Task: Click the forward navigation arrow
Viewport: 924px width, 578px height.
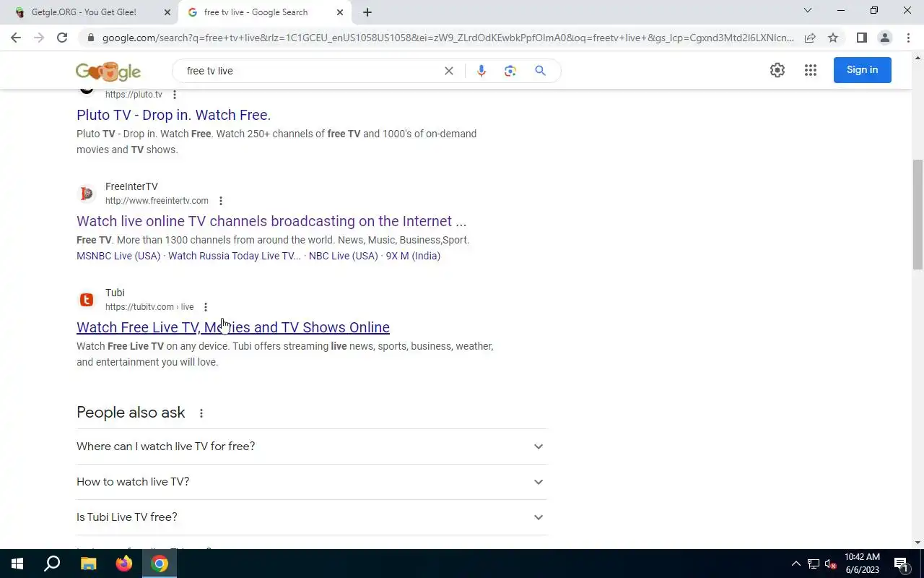Action: 39,38
